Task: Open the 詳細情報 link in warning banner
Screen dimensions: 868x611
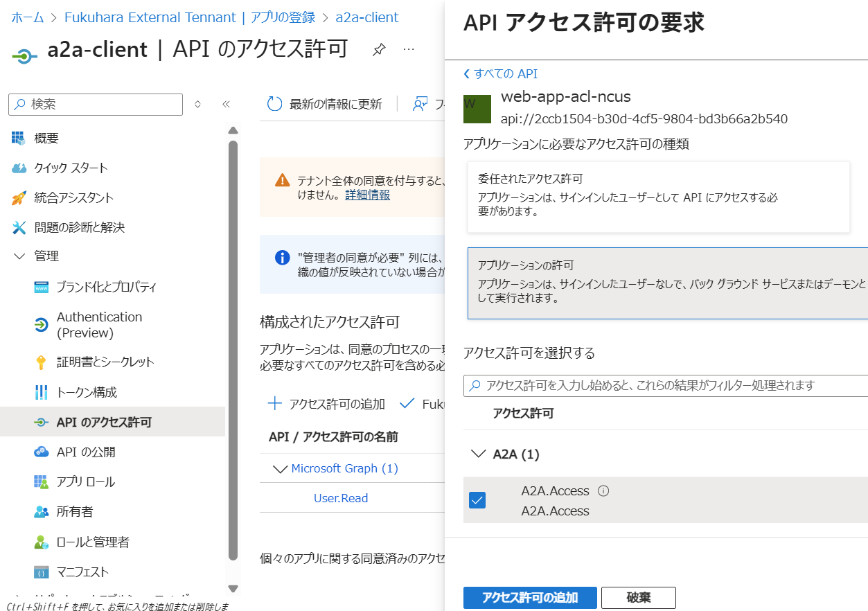Action: click(368, 195)
